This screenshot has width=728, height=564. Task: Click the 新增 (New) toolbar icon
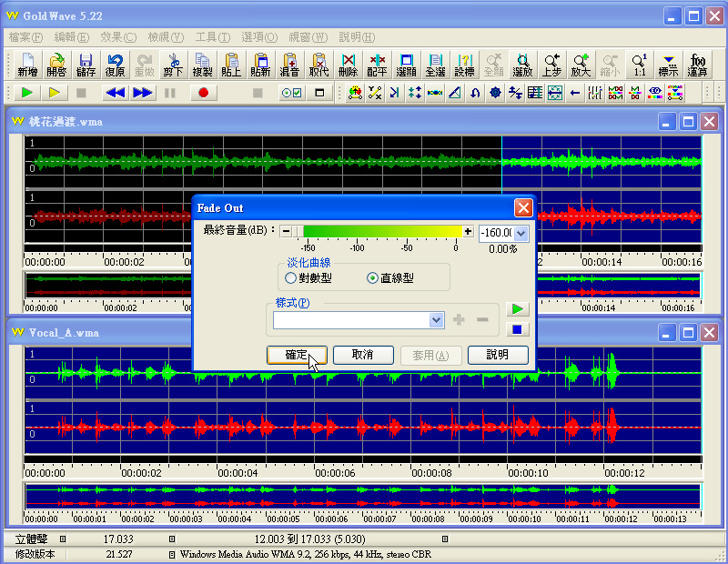coord(27,65)
